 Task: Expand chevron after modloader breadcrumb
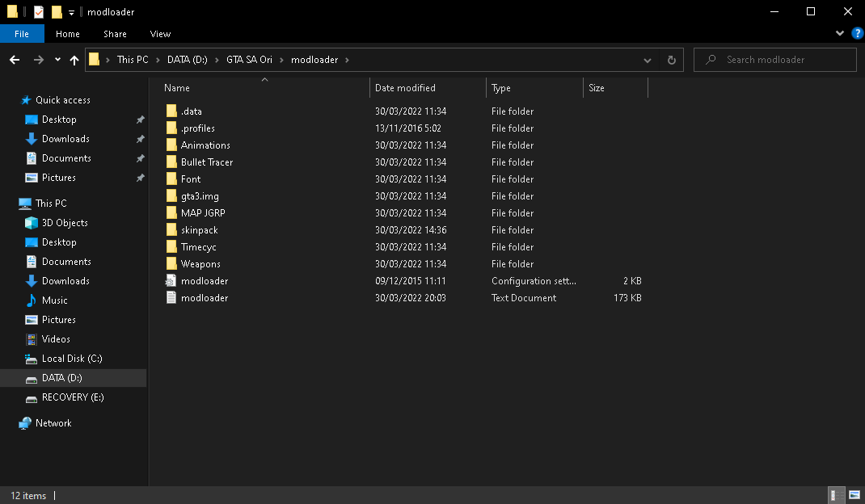347,60
